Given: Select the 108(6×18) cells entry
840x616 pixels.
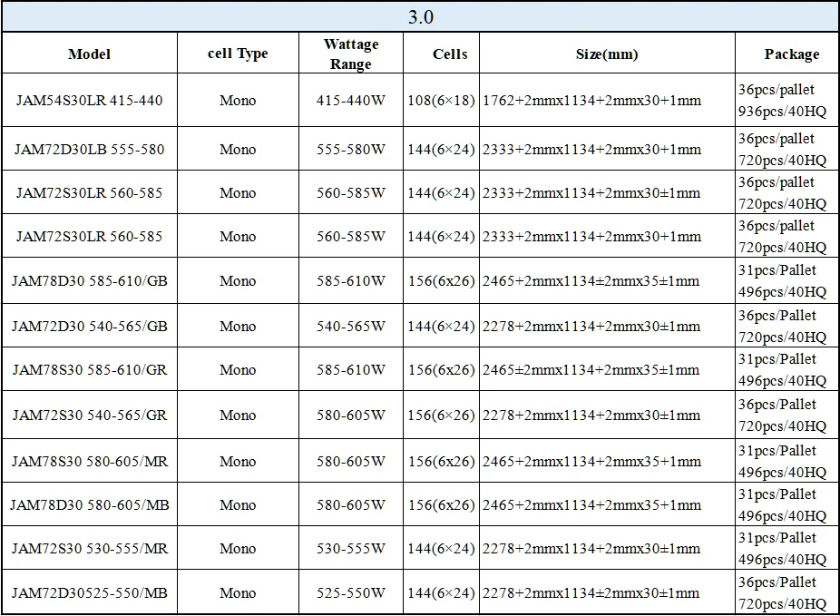Looking at the screenshot, I should pos(441,100).
